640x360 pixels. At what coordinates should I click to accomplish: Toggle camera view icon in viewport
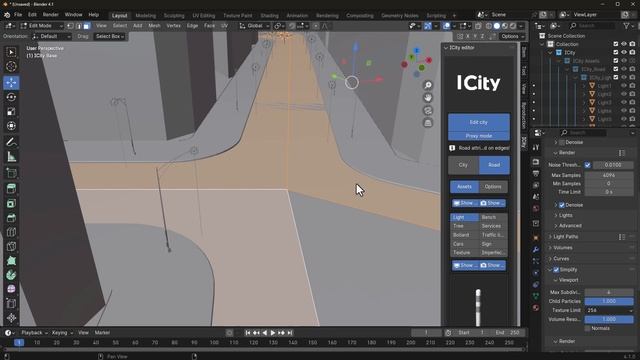[x=428, y=110]
